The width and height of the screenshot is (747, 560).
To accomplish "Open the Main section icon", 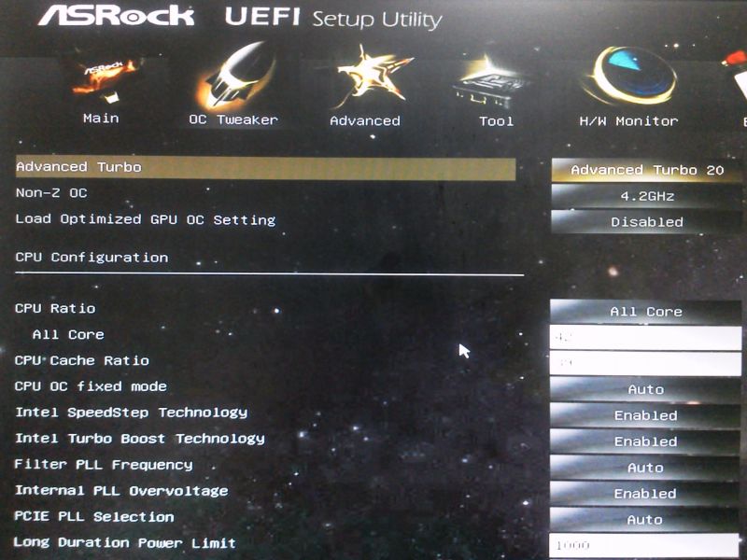I will click(105, 80).
